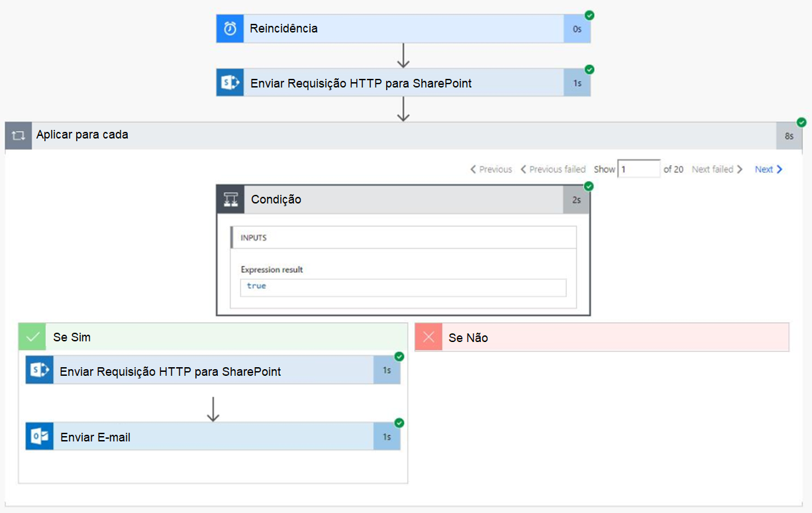Collapse the Aplicar para cada header
Image resolution: width=812 pixels, height=513 pixels.
click(x=403, y=135)
